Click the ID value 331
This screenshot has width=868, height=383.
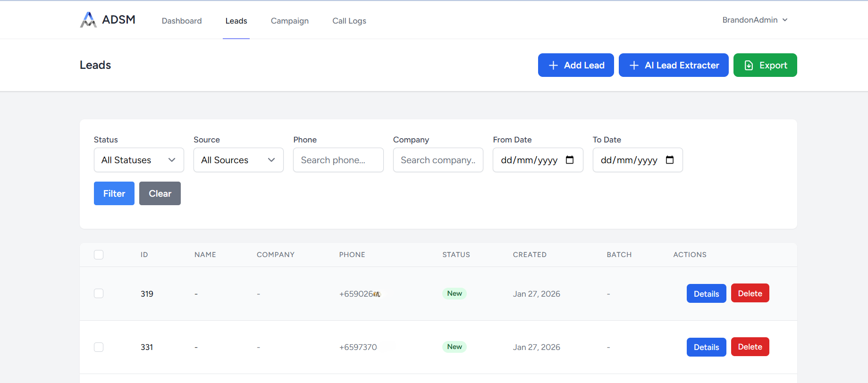click(x=147, y=347)
